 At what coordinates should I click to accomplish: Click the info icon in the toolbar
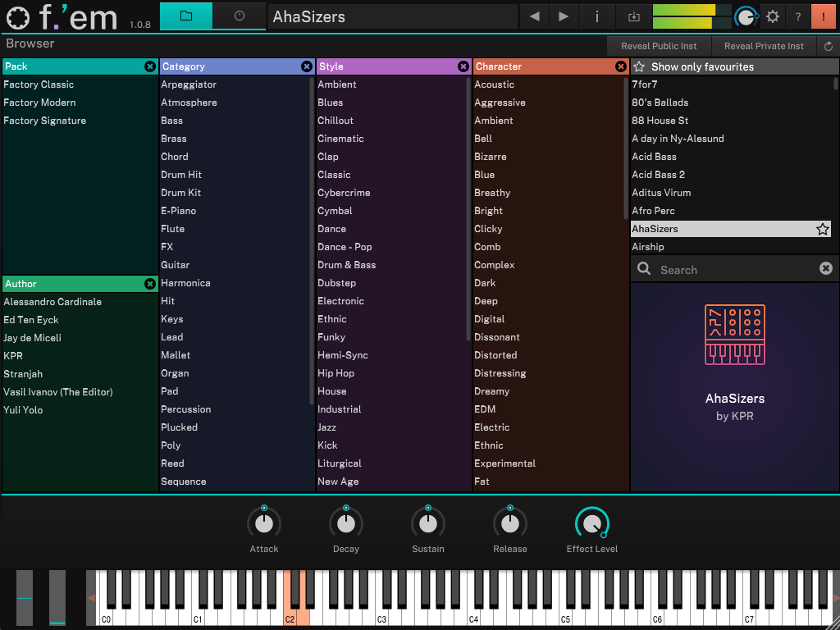coord(596,16)
